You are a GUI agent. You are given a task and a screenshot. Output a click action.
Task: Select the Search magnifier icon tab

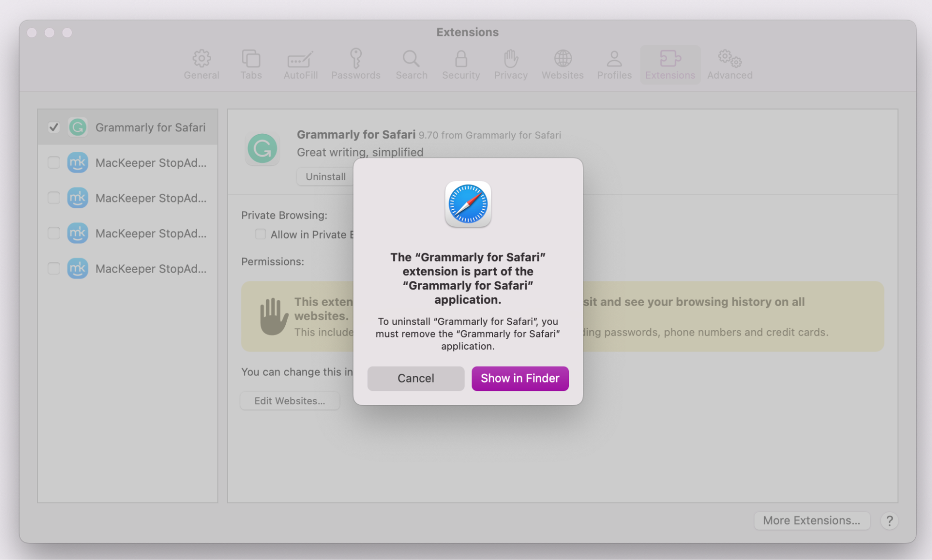click(x=411, y=65)
